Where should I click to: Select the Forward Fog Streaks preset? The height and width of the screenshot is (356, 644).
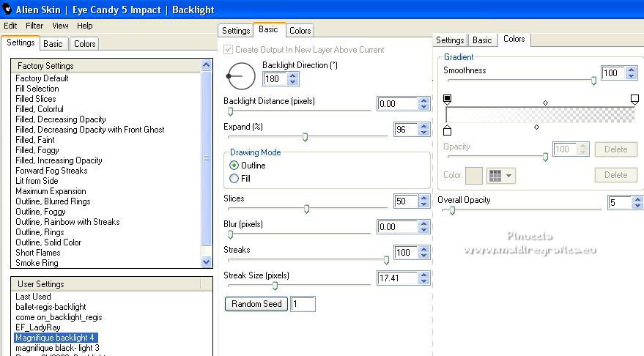pos(52,171)
